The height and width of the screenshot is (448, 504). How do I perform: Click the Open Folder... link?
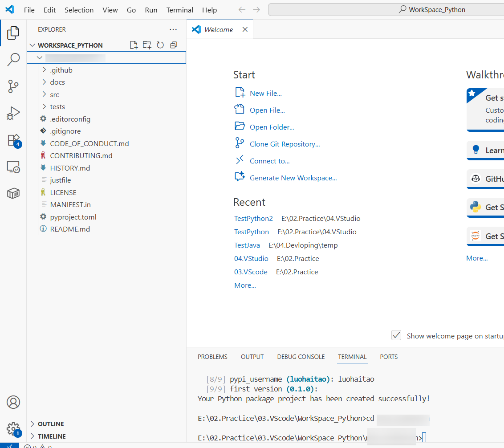(272, 127)
